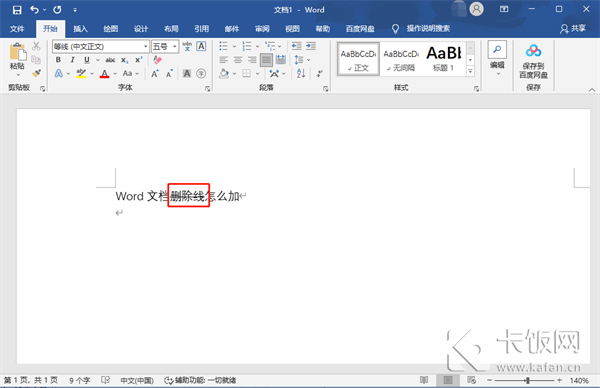This screenshot has height=388, width=600.
Task: Switch to the Review (审阅) tab
Action: (262, 29)
